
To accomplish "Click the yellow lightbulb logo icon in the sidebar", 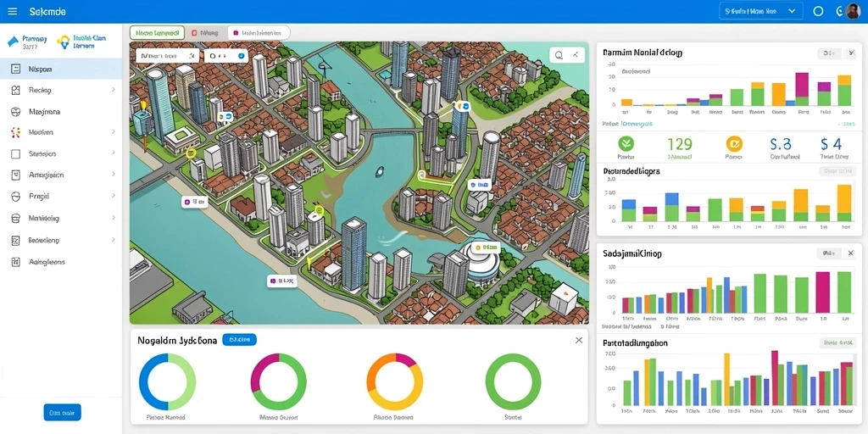I will [64, 42].
